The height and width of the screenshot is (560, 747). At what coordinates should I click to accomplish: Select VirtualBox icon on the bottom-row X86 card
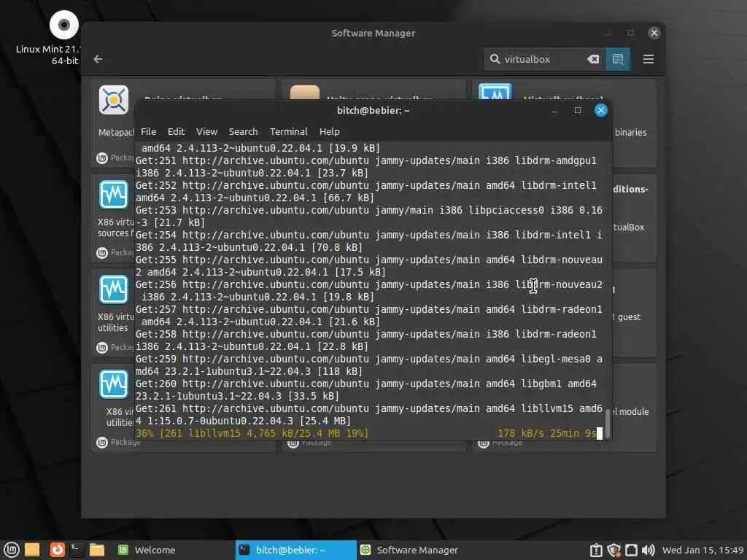[x=113, y=384]
